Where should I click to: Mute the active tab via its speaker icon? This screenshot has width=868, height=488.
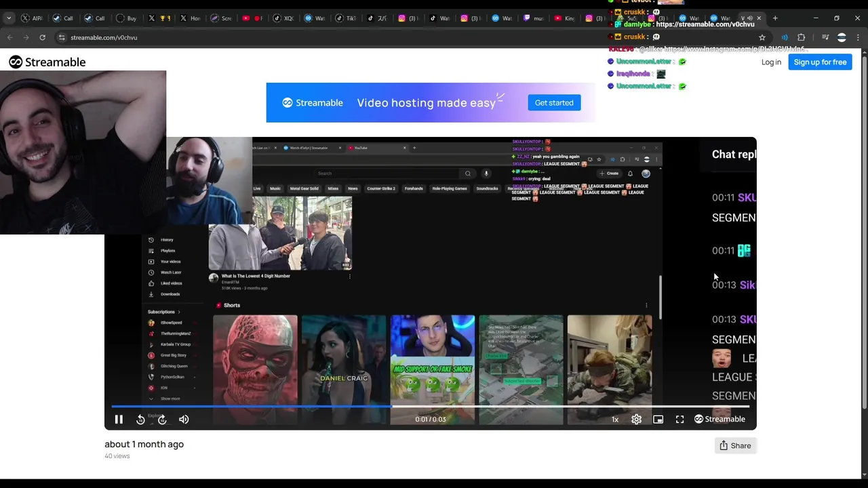[x=749, y=18]
